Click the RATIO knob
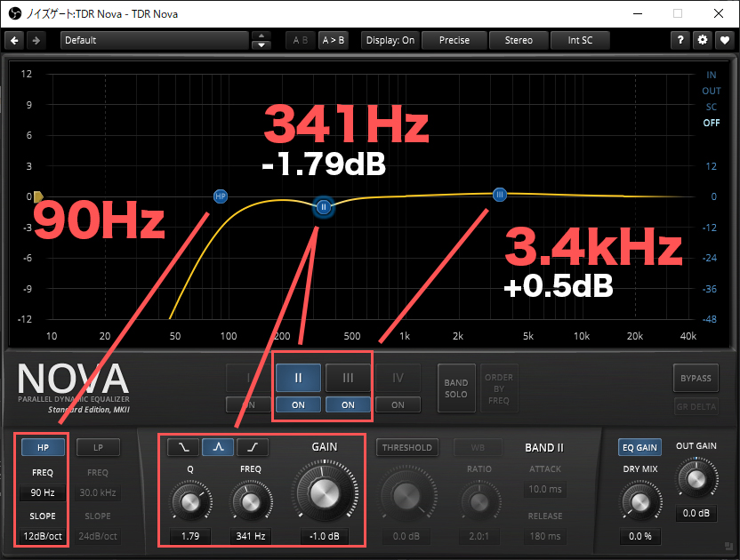The height and width of the screenshot is (560, 740). tap(479, 502)
